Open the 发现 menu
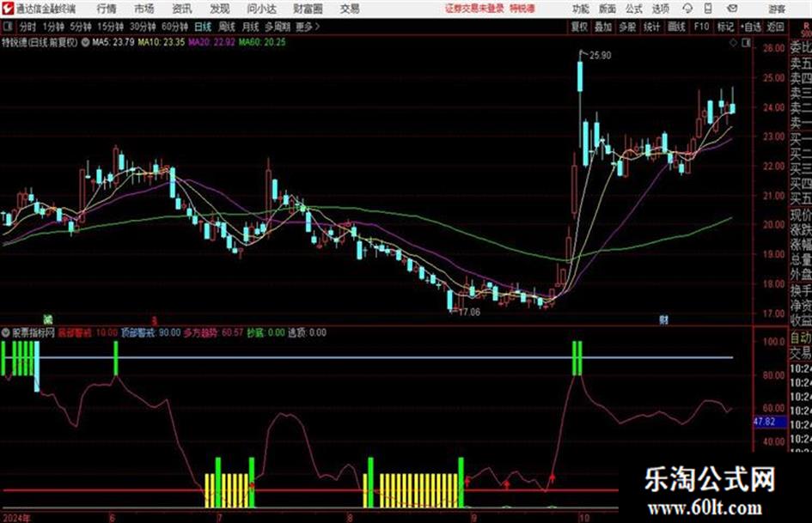Image resolution: width=812 pixels, height=523 pixels. tap(220, 9)
